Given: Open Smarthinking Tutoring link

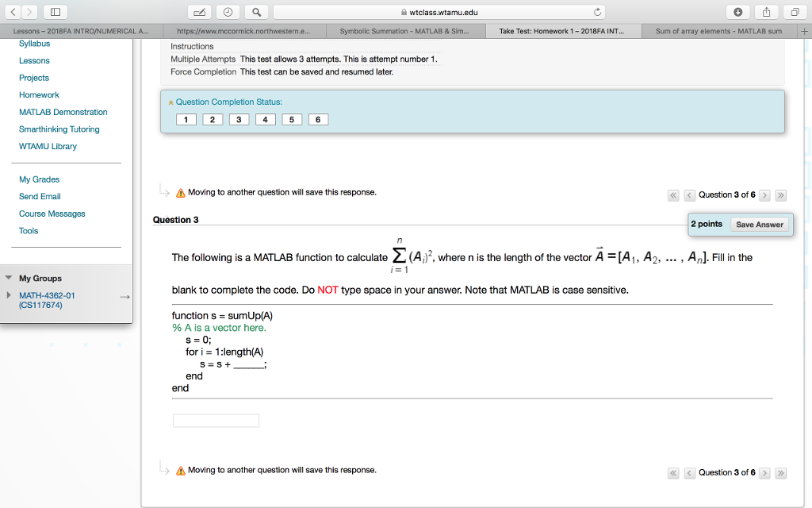Looking at the screenshot, I should [x=59, y=129].
